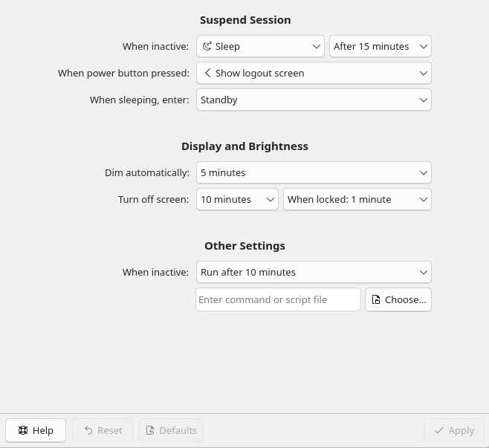Click the Apply checkmark icon
The height and width of the screenshot is (448, 489).
(x=439, y=430)
